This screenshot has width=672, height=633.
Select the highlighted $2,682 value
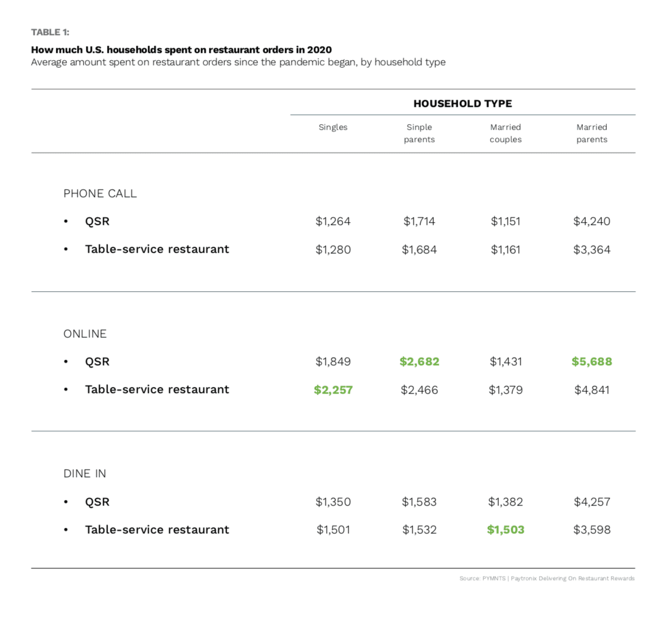[419, 362]
